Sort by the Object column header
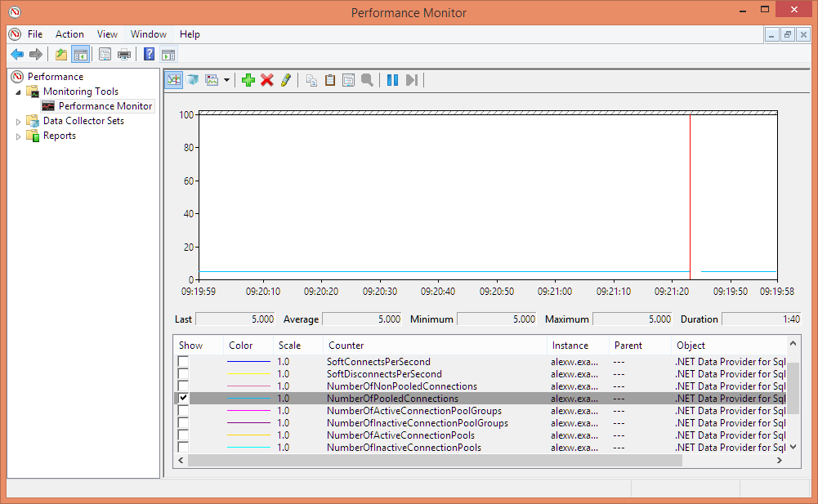818x504 pixels. (x=728, y=346)
